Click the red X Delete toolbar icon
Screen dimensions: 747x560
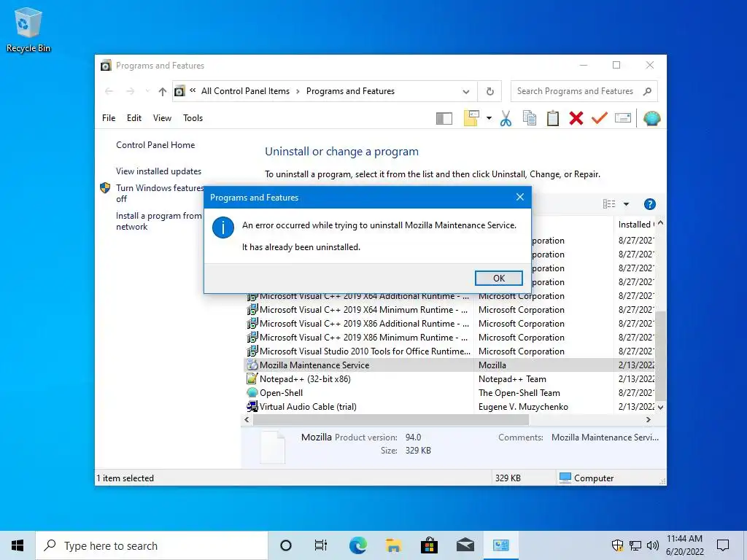tap(576, 118)
